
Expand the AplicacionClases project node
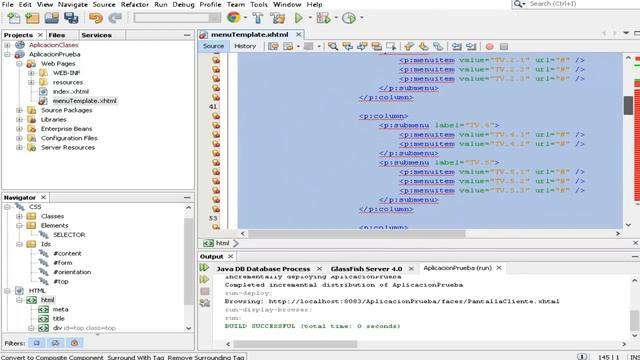7,45
